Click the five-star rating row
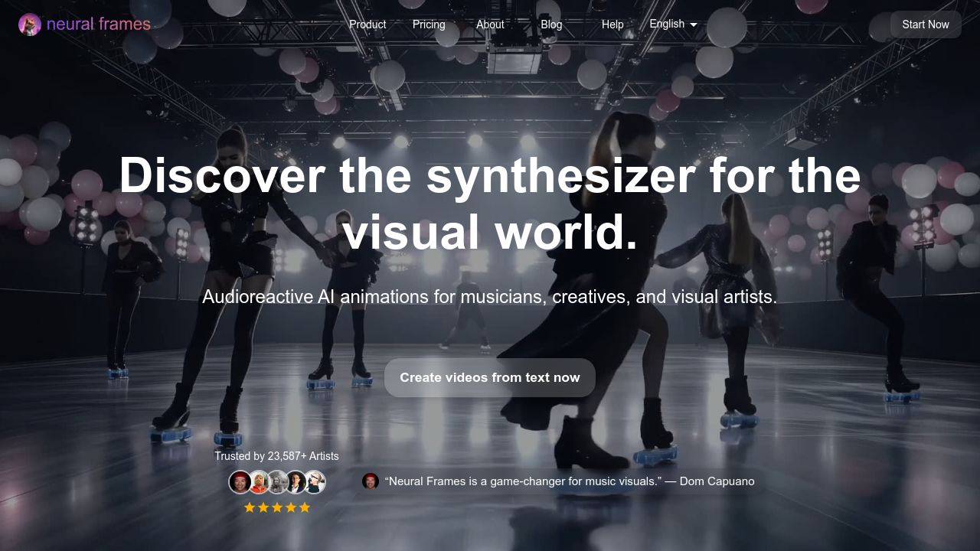 (277, 507)
